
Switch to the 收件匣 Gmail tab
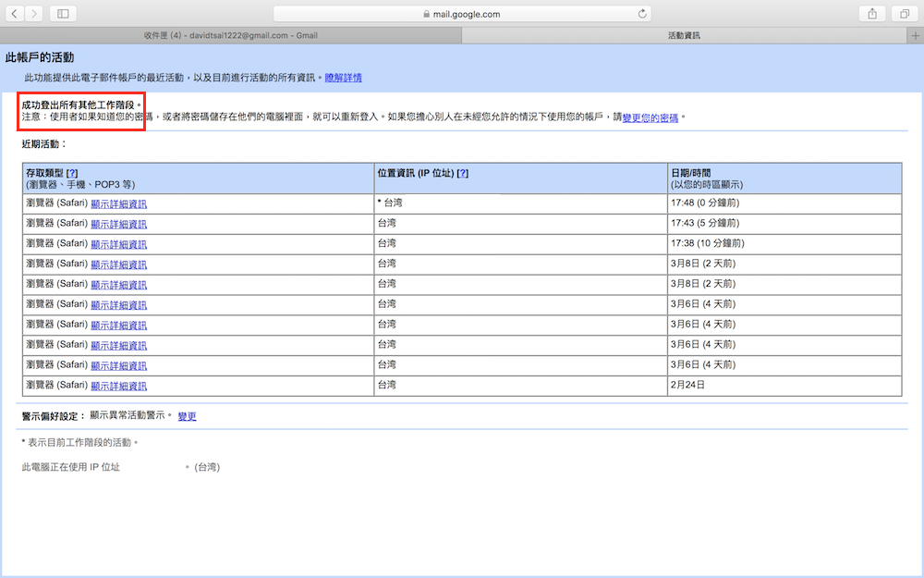click(230, 35)
